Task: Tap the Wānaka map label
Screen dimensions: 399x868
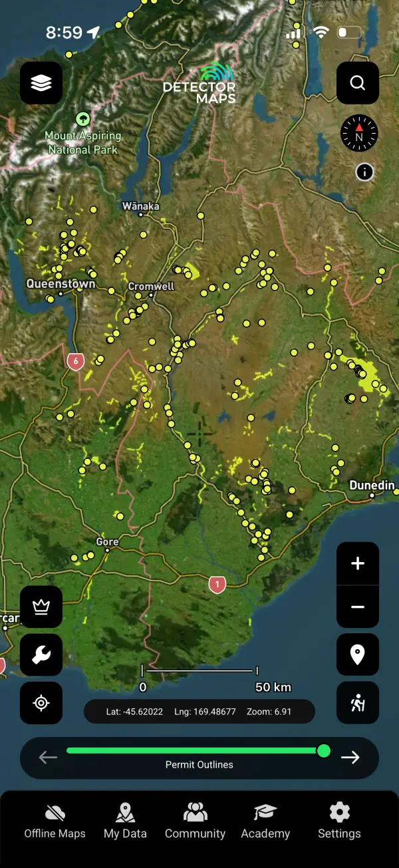Action: 141,206
